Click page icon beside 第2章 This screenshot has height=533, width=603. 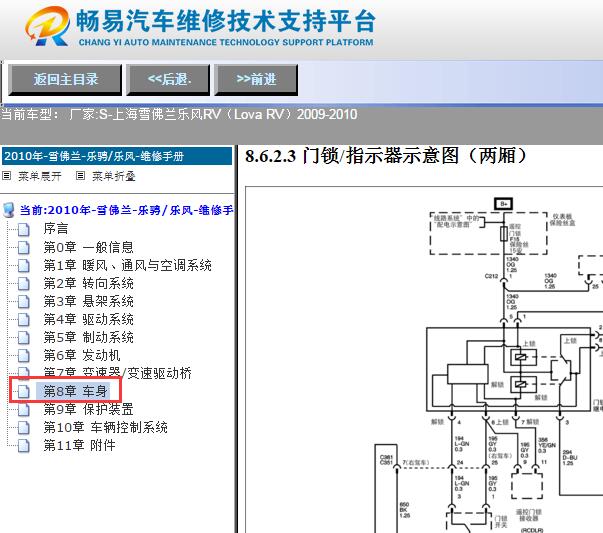pos(24,283)
